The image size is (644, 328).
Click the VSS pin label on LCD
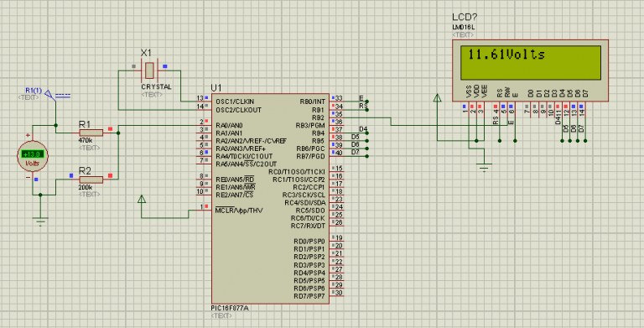[x=469, y=91]
